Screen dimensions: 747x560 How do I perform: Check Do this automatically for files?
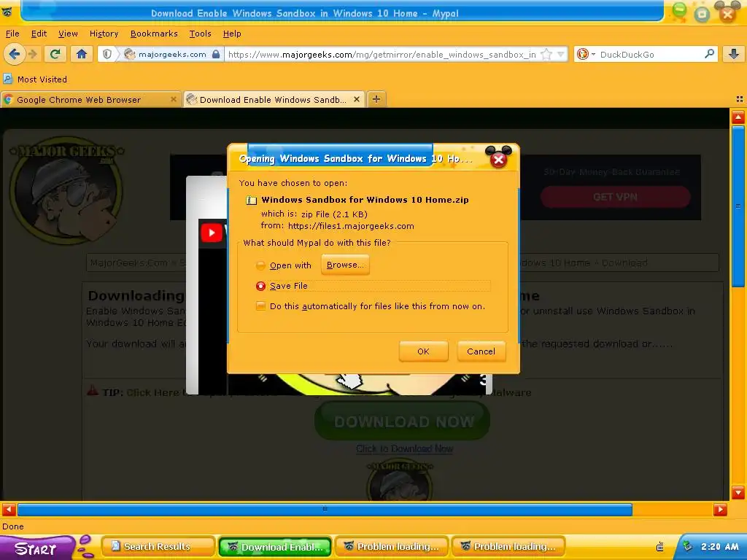pyautogui.click(x=260, y=306)
